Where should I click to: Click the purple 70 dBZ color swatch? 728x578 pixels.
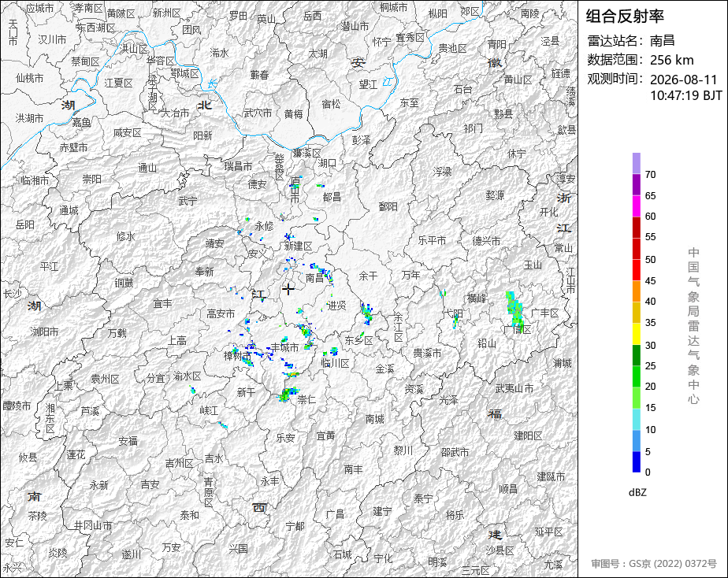(636, 164)
